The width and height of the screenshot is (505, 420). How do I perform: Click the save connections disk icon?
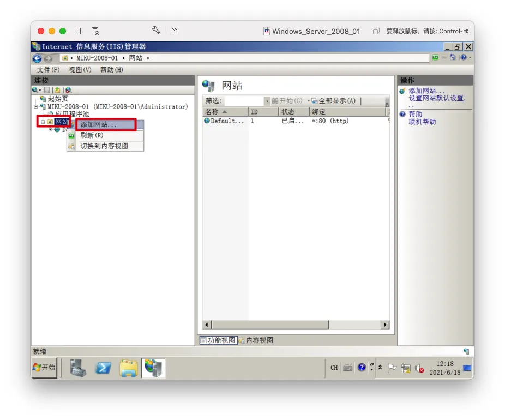click(47, 90)
